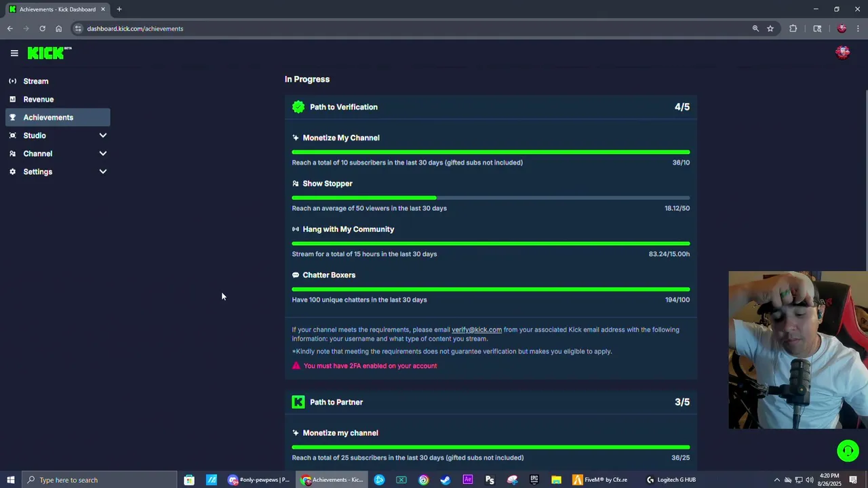Screen dimensions: 868x488
Task: Click the browser address bar
Action: (407, 28)
